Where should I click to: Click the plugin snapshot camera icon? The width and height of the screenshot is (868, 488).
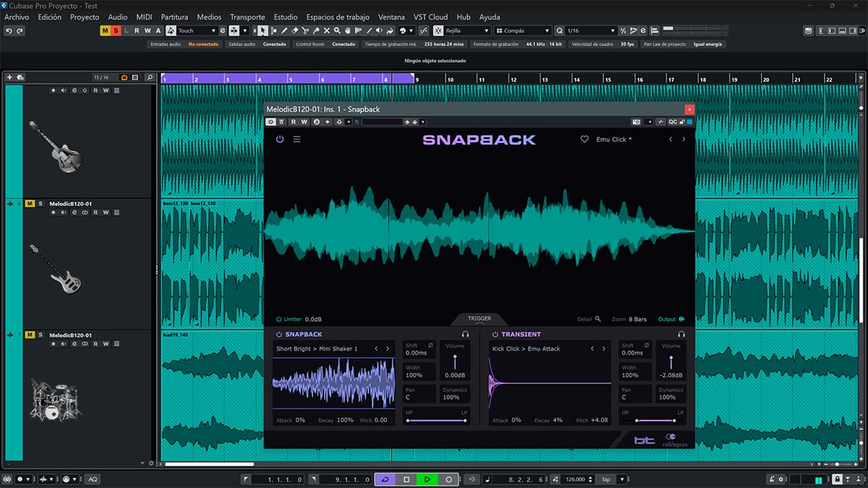[x=636, y=121]
